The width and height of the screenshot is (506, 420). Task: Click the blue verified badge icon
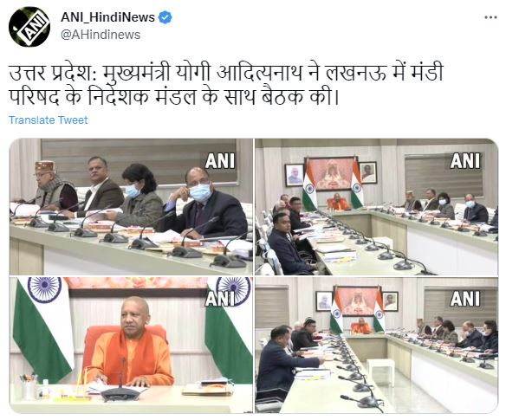[x=165, y=17]
